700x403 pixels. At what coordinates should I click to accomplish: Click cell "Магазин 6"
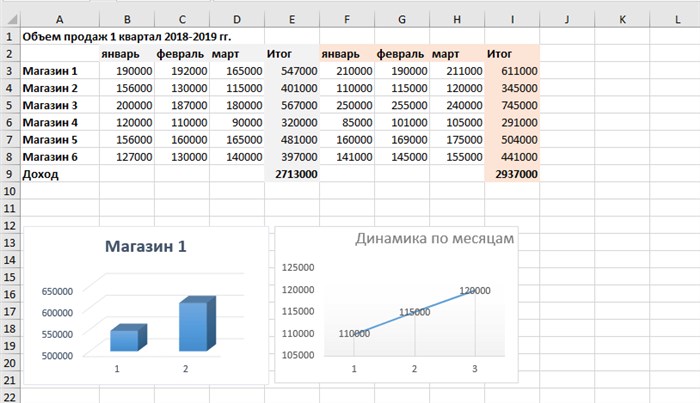click(x=60, y=157)
